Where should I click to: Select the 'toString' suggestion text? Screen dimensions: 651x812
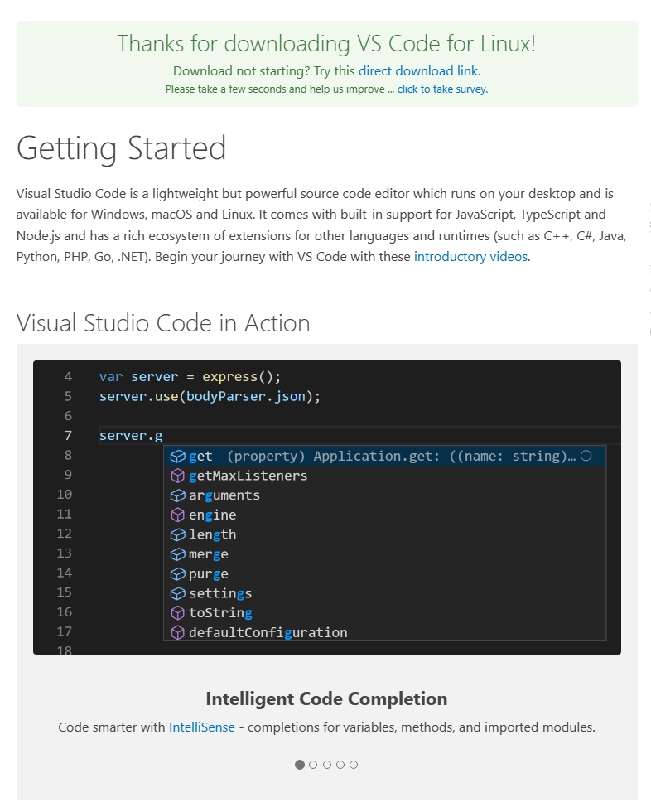point(220,613)
